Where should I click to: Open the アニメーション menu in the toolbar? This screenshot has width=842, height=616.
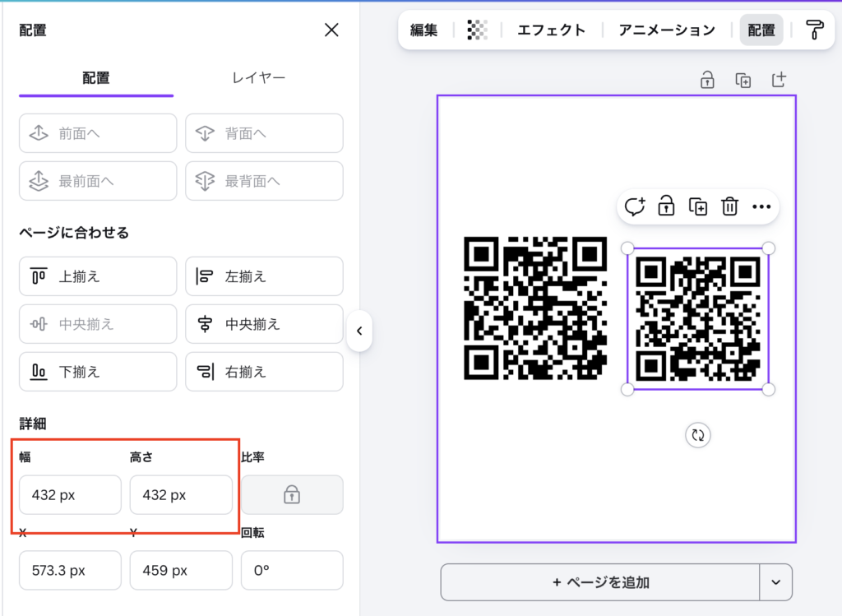(667, 30)
